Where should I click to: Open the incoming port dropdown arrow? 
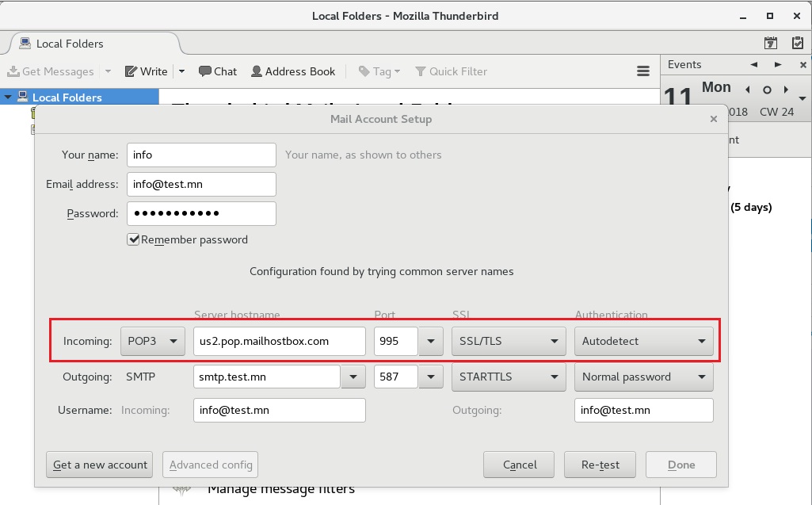tap(431, 341)
